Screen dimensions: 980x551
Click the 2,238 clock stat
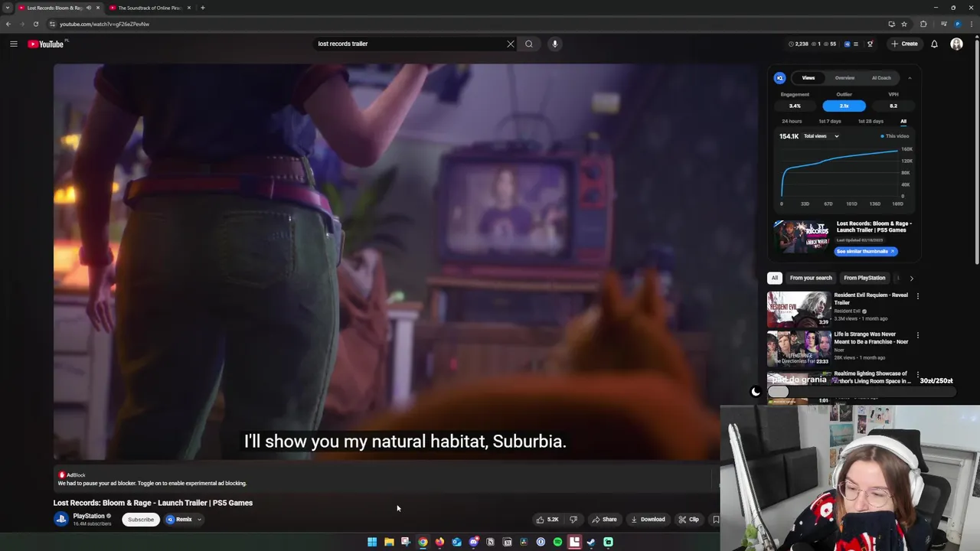pyautogui.click(x=798, y=44)
